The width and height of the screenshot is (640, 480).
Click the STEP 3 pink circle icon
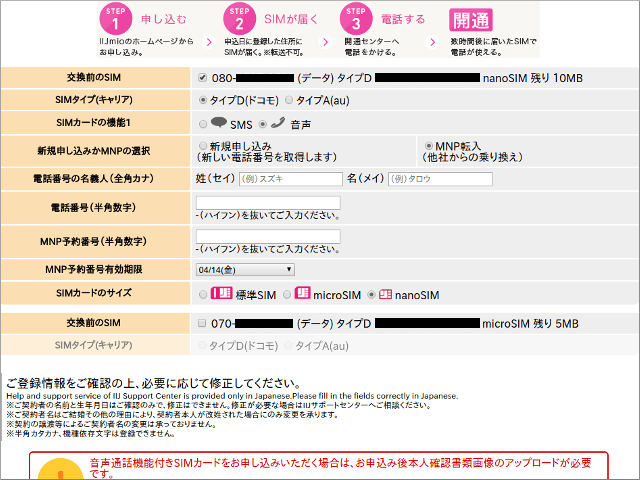tap(356, 18)
